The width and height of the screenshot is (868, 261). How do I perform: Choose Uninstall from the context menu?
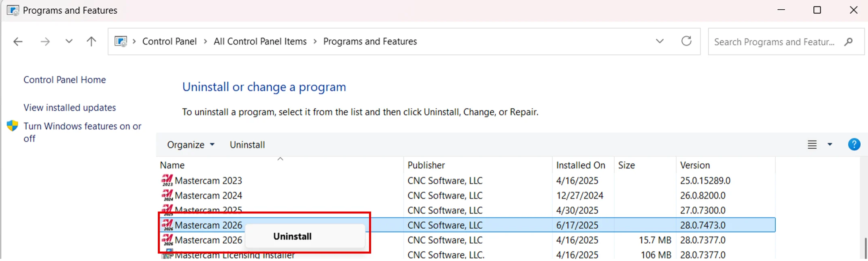pos(304,236)
